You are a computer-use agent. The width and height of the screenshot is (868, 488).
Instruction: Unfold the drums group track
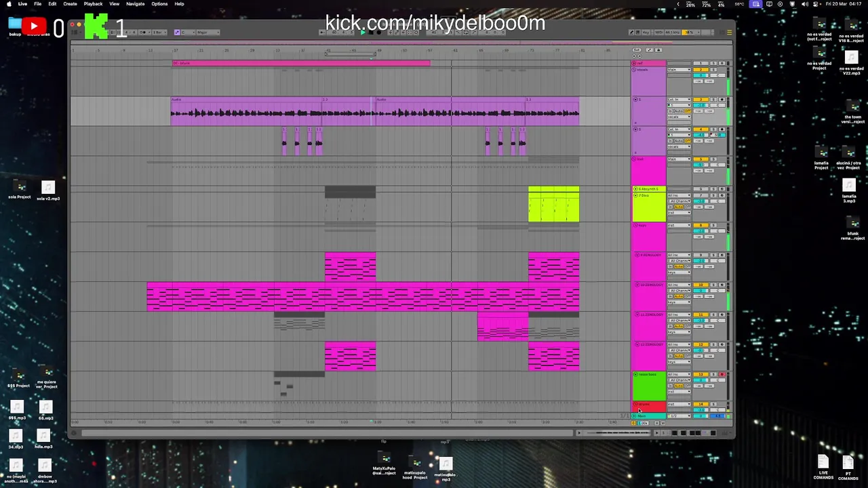point(635,405)
